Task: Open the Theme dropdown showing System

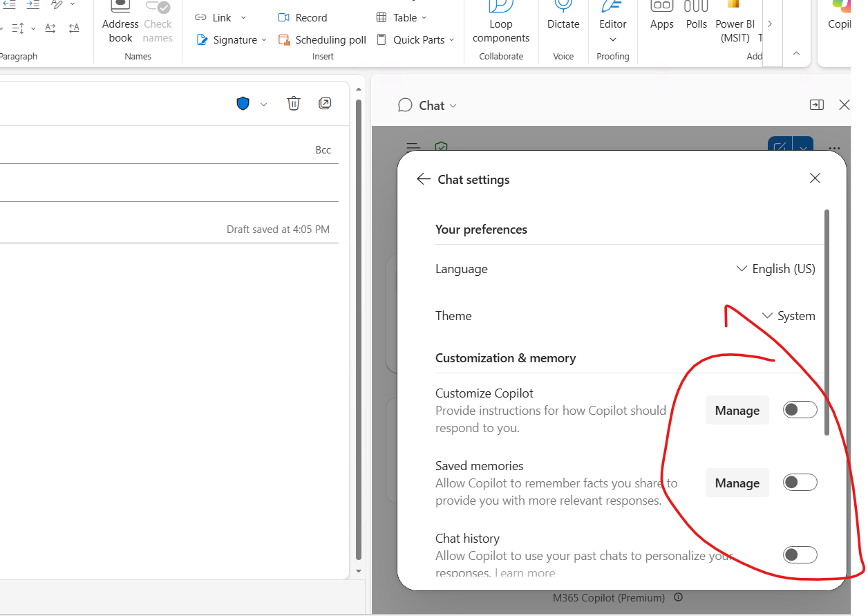Action: pos(789,316)
